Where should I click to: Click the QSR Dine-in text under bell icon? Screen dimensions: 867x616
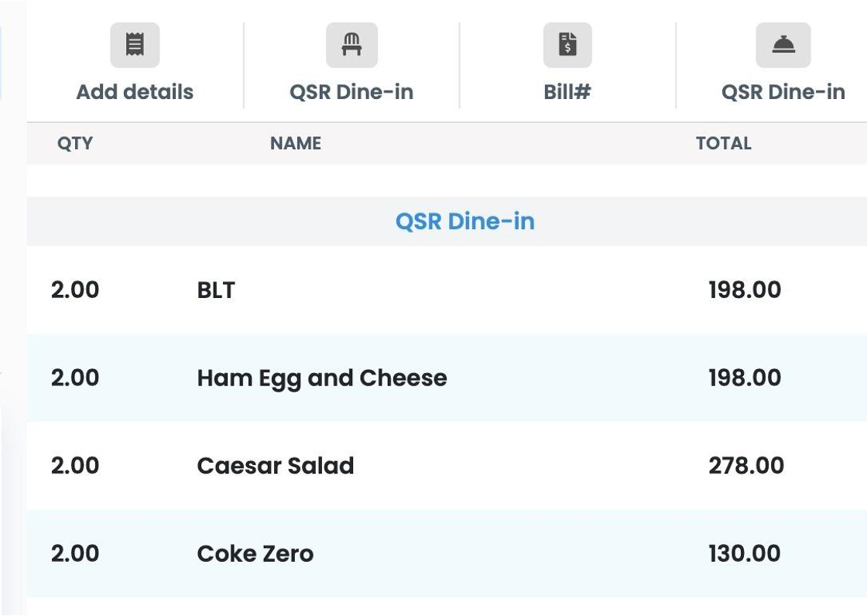click(x=783, y=92)
